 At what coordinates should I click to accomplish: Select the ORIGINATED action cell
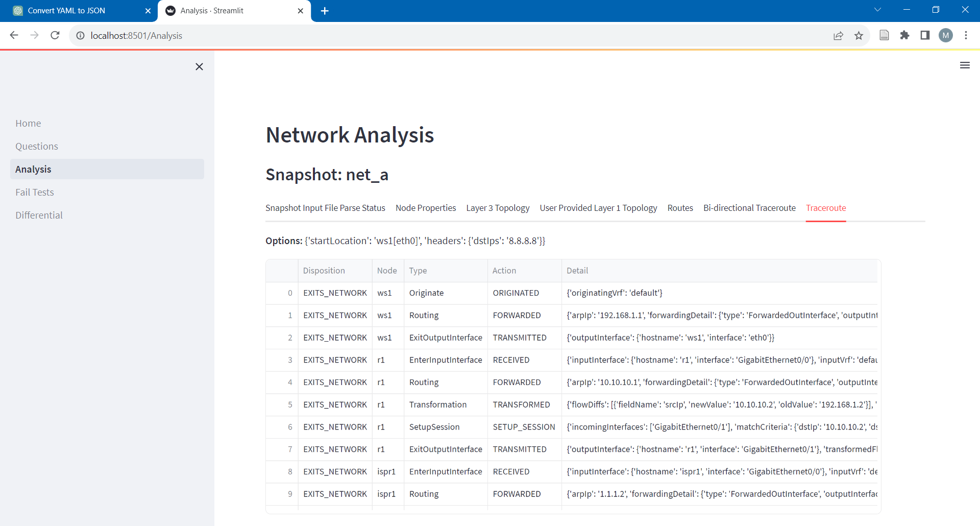click(x=524, y=293)
